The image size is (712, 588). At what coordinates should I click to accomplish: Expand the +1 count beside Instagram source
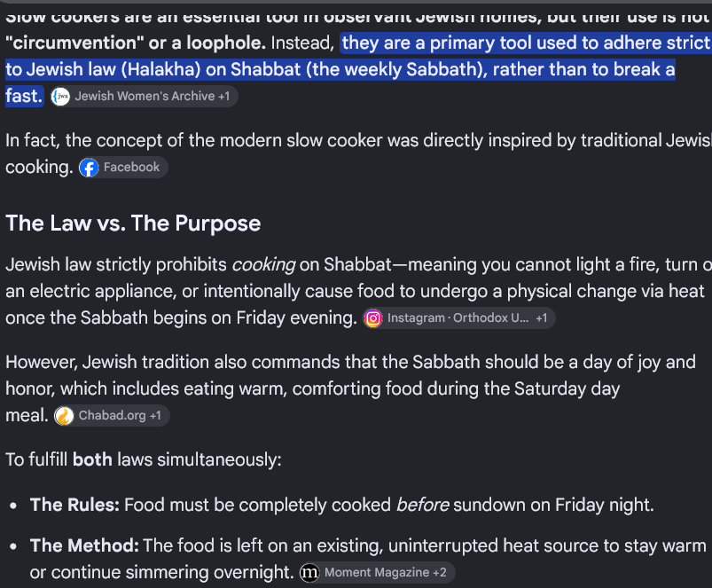[541, 318]
